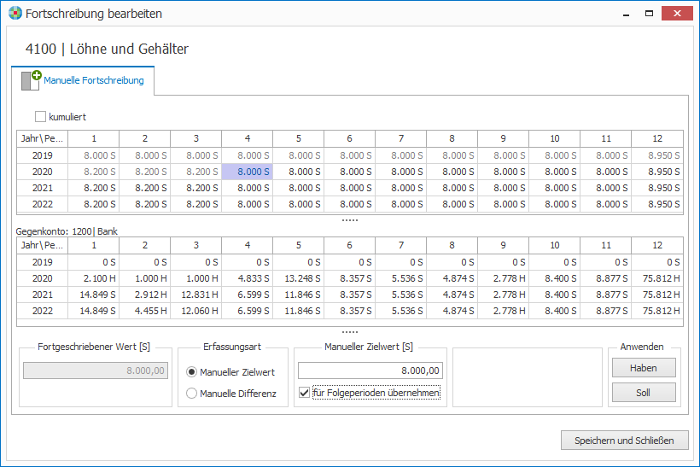Click row label 2021 in Gegenkonto table
700x467 pixels.
(42, 295)
